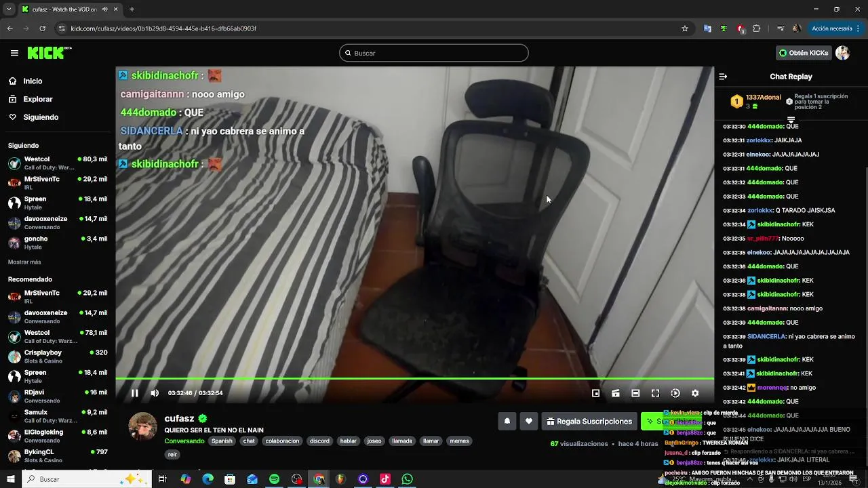868x488 pixels.
Task: Enter fullscreen mode
Action: point(655,393)
